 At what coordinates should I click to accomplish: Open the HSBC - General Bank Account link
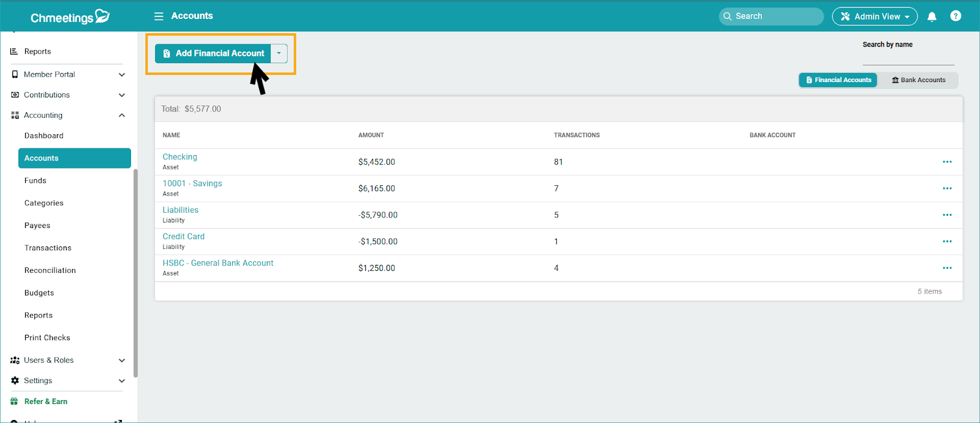pos(217,263)
